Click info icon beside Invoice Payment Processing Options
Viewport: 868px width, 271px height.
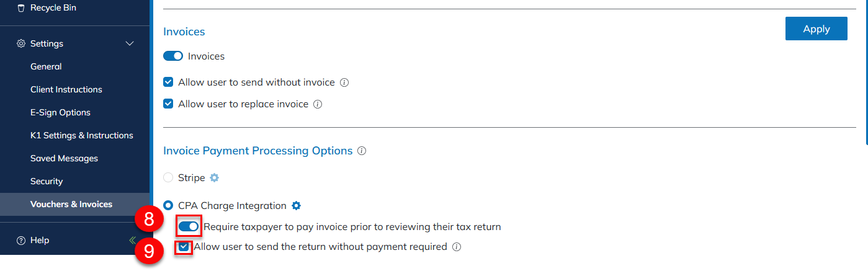(x=362, y=151)
